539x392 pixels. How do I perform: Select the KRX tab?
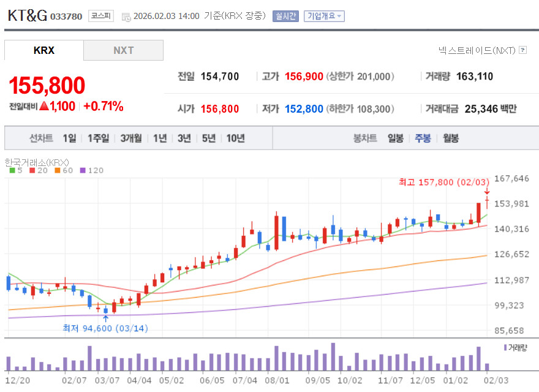[x=43, y=50]
